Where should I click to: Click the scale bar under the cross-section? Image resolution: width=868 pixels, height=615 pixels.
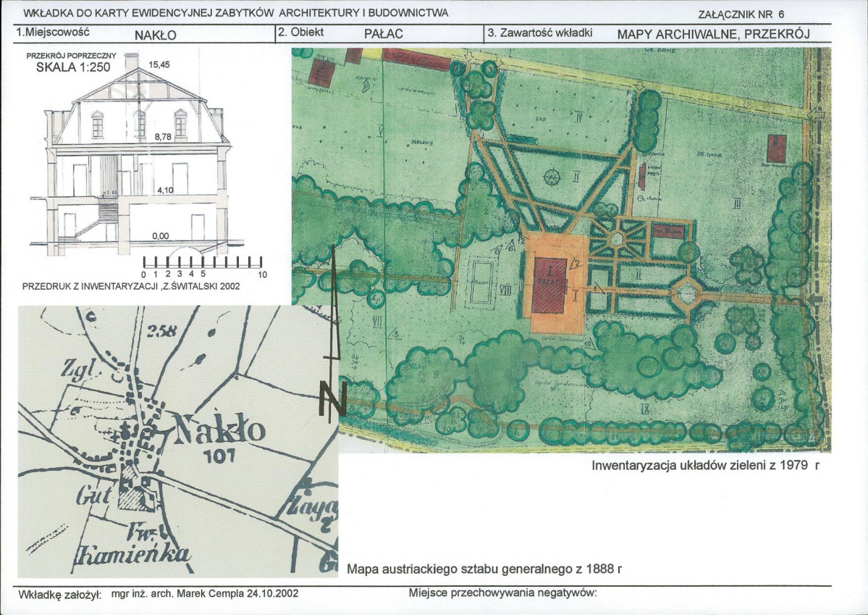point(203,262)
